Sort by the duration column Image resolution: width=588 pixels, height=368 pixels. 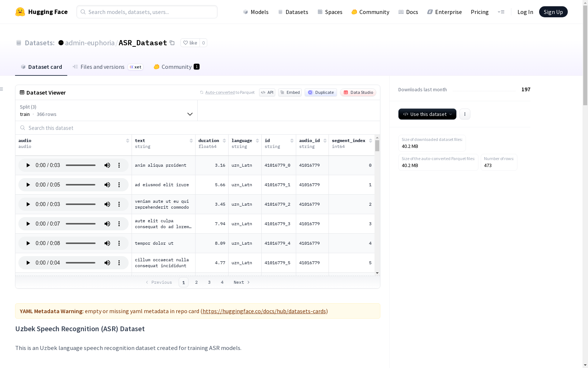224,141
